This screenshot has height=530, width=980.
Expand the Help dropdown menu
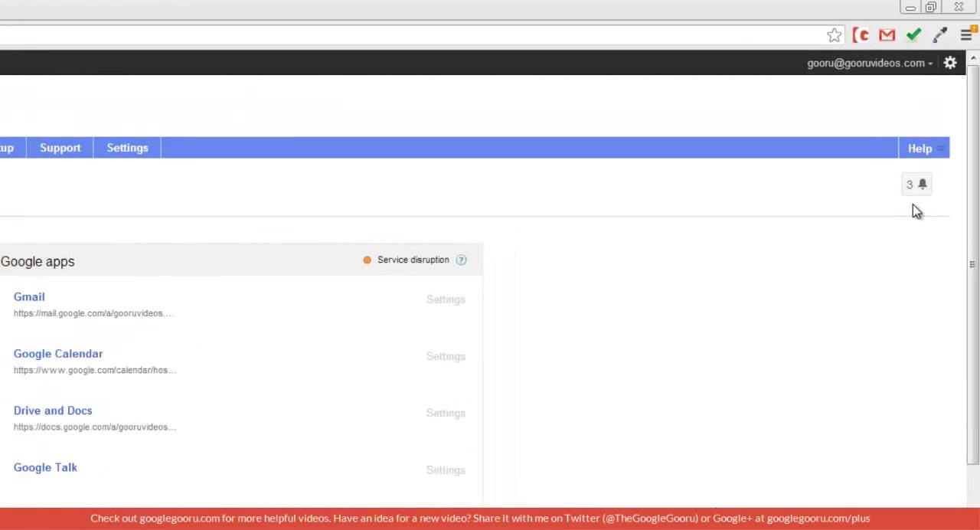(x=924, y=148)
